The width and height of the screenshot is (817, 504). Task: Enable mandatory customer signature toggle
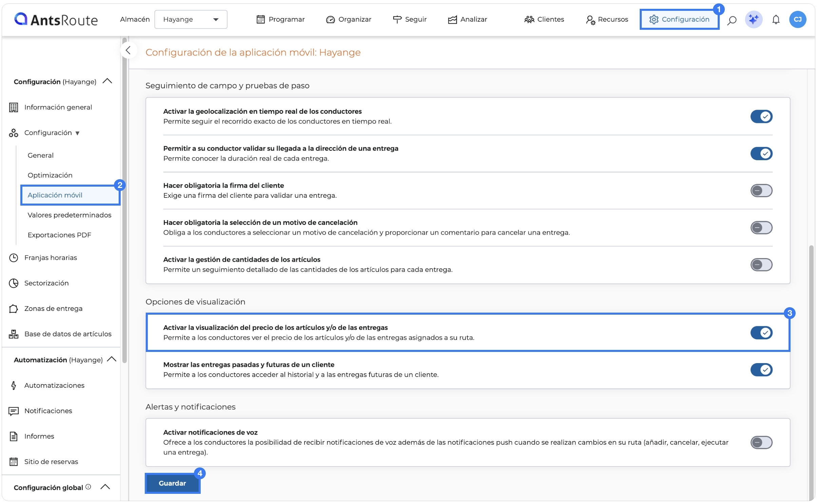pyautogui.click(x=761, y=191)
